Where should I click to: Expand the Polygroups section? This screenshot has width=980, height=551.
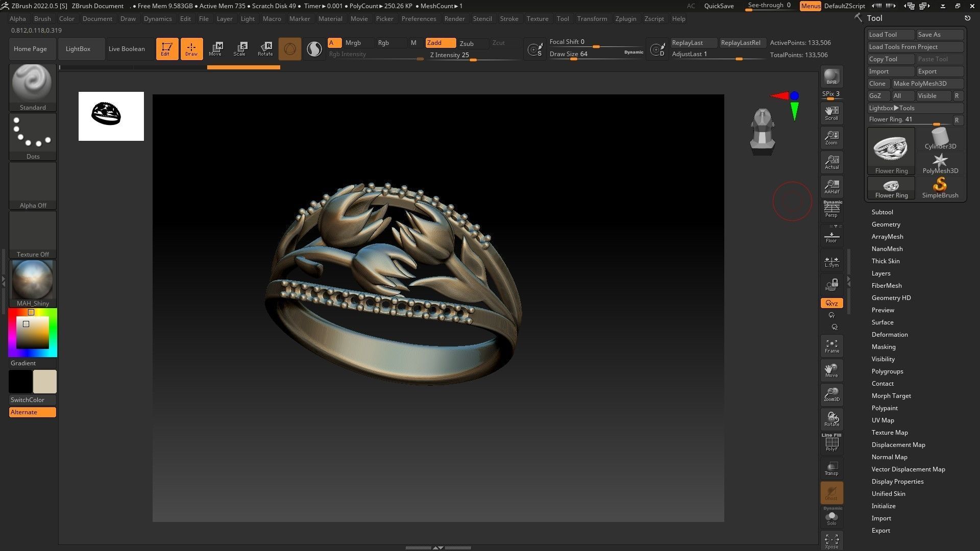point(887,371)
